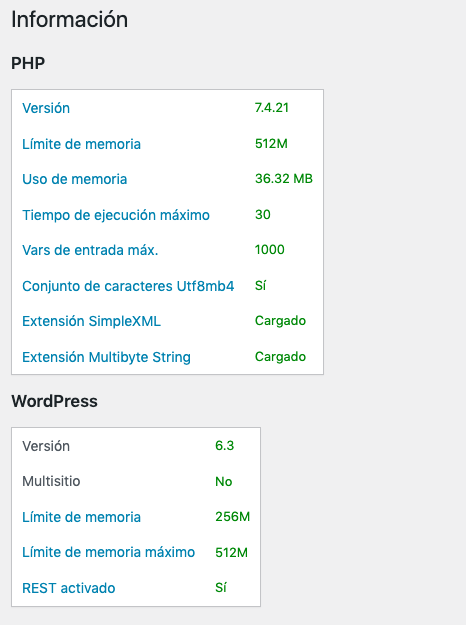The height and width of the screenshot is (625, 466).
Task: Open Conjunto de caracteres Utf8mb4 link
Action: point(128,286)
